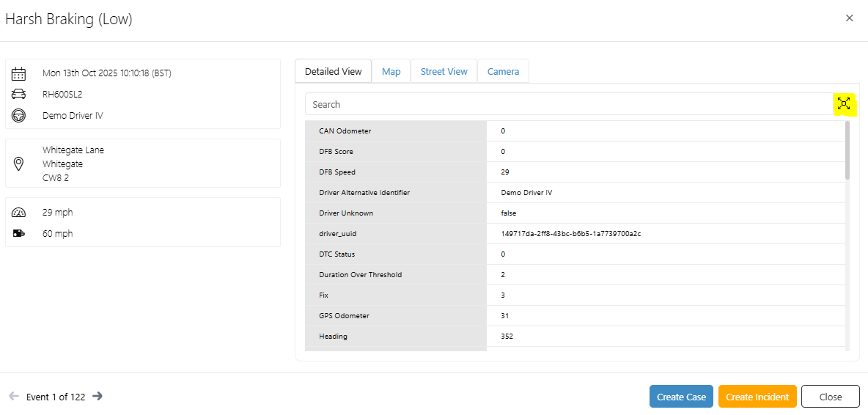
Task: Select the driver_uuid value cell
Action: tap(570, 234)
